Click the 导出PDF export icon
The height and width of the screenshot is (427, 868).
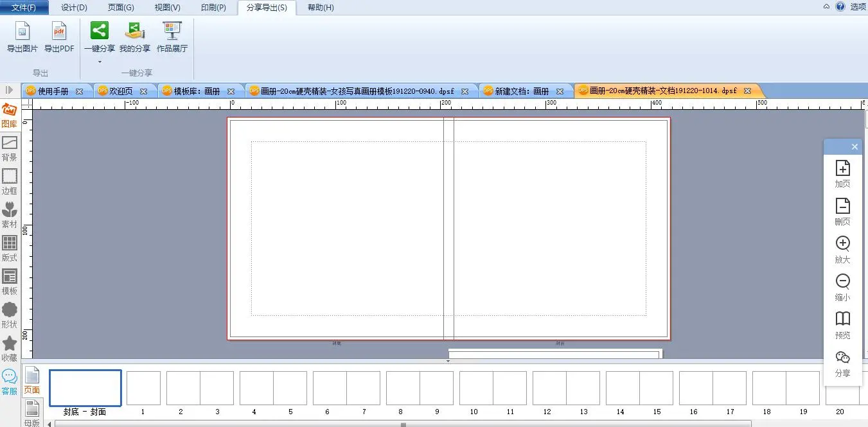click(x=59, y=31)
